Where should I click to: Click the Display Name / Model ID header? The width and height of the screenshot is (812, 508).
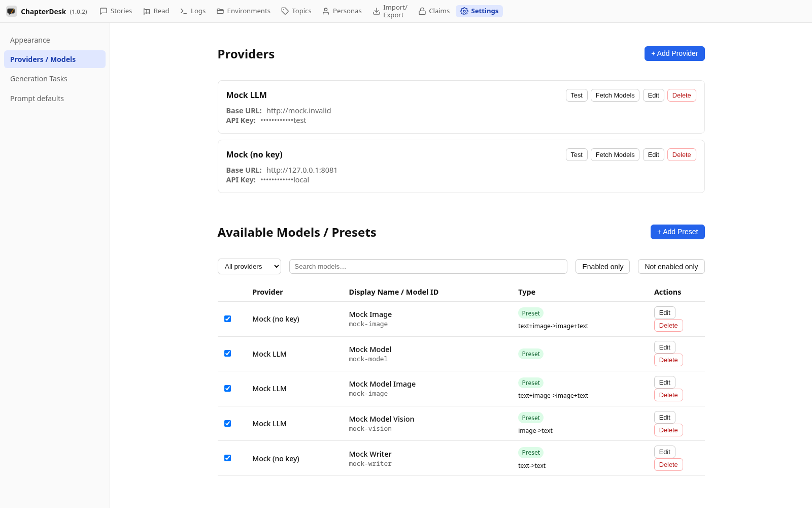pyautogui.click(x=393, y=292)
